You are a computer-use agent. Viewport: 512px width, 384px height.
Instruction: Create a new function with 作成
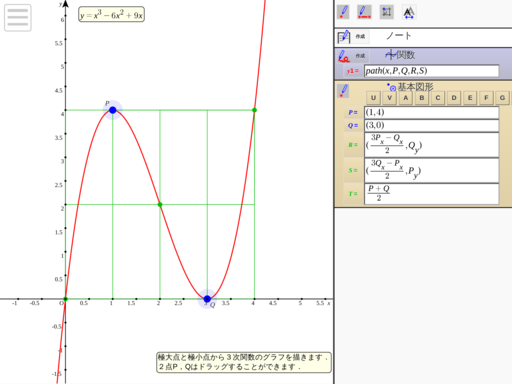360,56
